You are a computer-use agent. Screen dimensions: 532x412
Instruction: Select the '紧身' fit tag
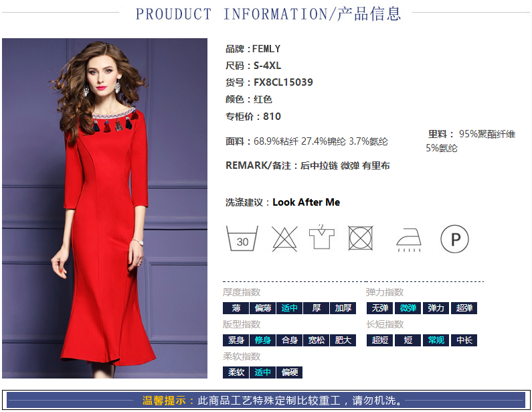[236, 340]
